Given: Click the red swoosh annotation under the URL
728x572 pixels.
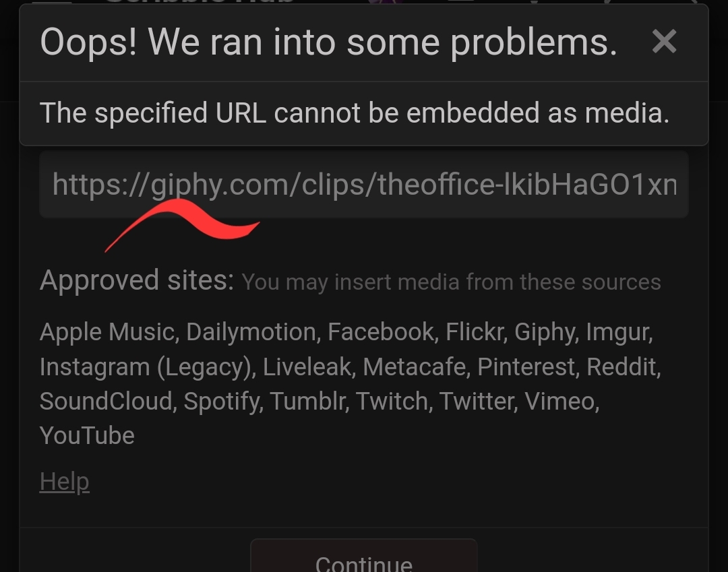Looking at the screenshot, I should tap(186, 220).
